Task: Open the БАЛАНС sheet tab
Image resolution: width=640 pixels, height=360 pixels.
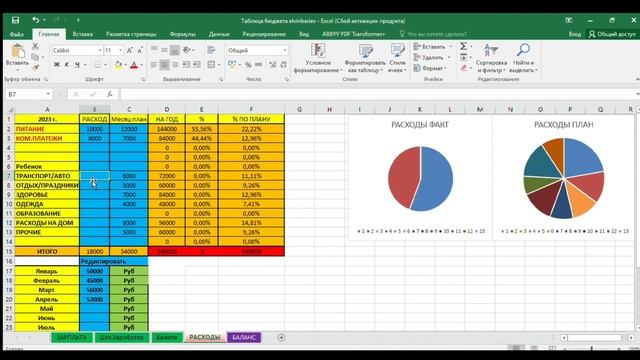Action: click(x=244, y=338)
